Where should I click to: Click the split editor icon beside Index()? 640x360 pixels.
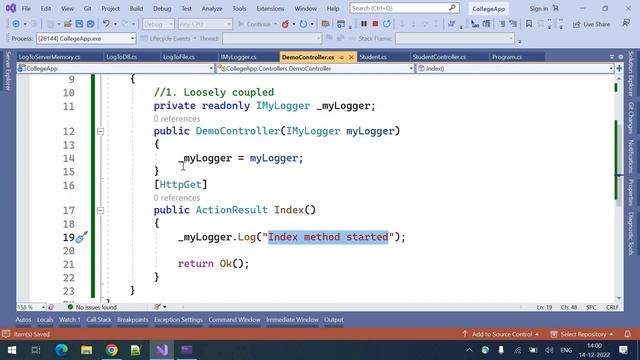pyautogui.click(x=619, y=69)
